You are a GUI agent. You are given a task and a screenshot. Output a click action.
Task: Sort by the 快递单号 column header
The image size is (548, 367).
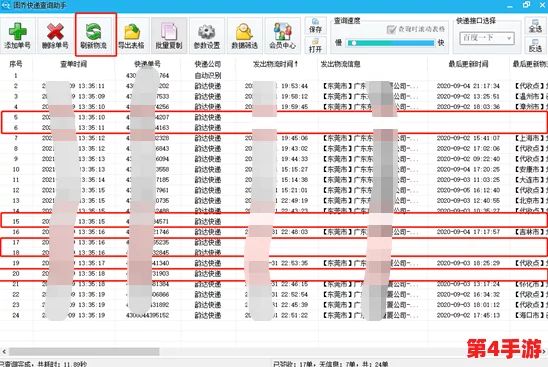coord(147,64)
